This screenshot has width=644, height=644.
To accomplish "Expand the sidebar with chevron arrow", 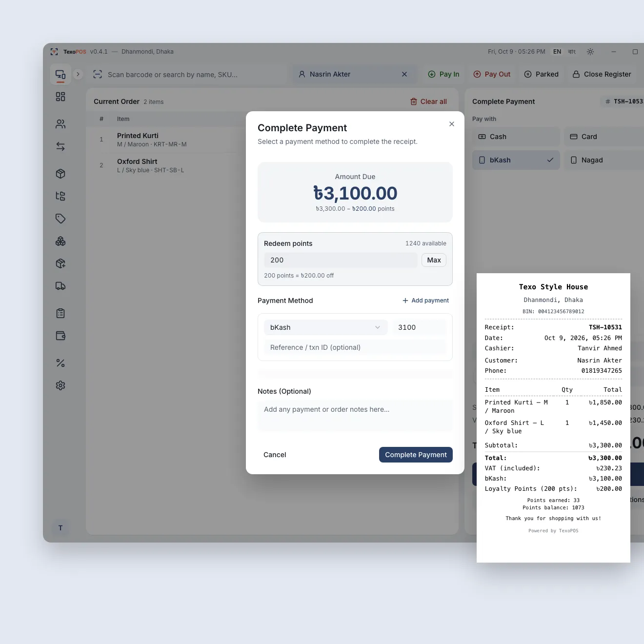I will (x=78, y=74).
